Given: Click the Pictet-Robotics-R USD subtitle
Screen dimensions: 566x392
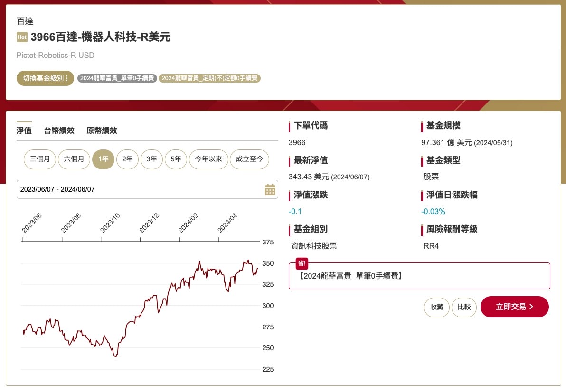Looking at the screenshot, I should (x=55, y=55).
